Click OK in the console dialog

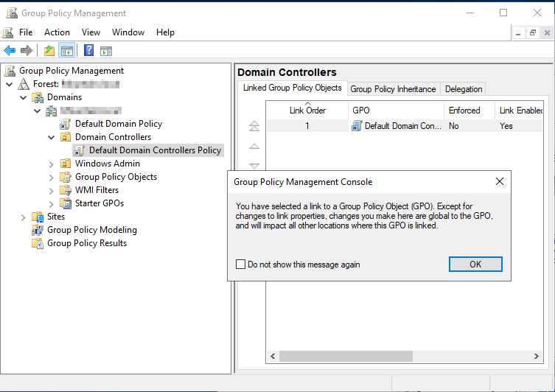click(x=475, y=265)
